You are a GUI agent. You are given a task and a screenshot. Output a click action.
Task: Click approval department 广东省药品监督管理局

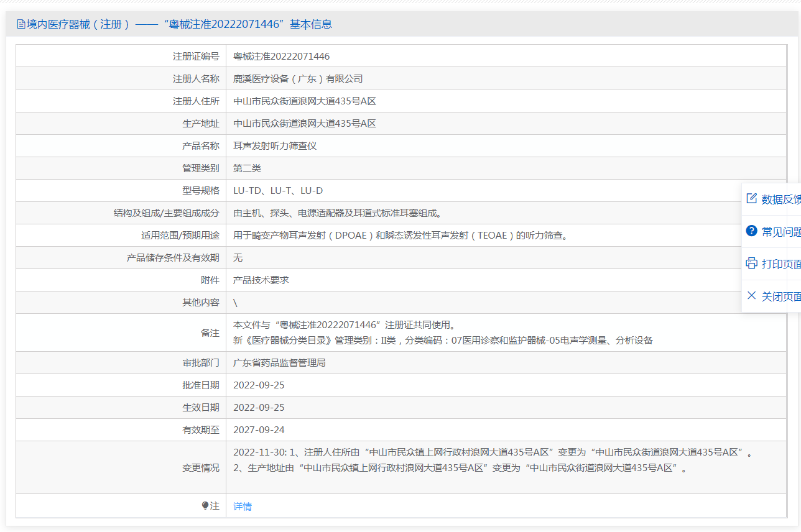point(279,363)
